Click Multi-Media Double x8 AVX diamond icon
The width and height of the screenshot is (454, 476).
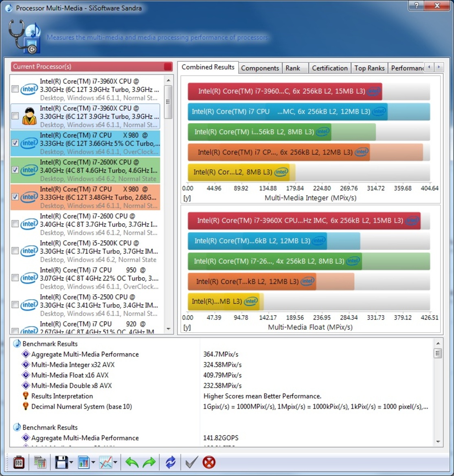[x=26, y=385]
